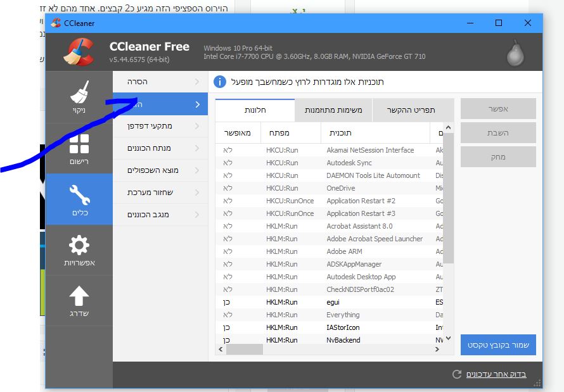Click the CCleaner title bar icon

[x=56, y=23]
